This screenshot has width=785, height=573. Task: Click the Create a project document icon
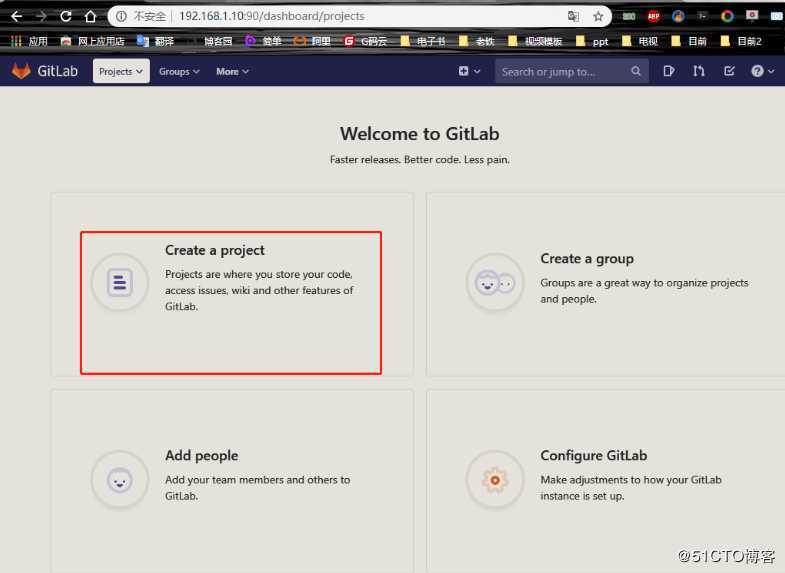coord(120,283)
